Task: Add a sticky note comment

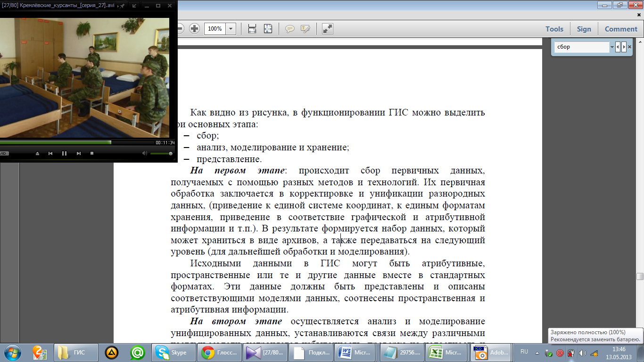Action: 290,29
